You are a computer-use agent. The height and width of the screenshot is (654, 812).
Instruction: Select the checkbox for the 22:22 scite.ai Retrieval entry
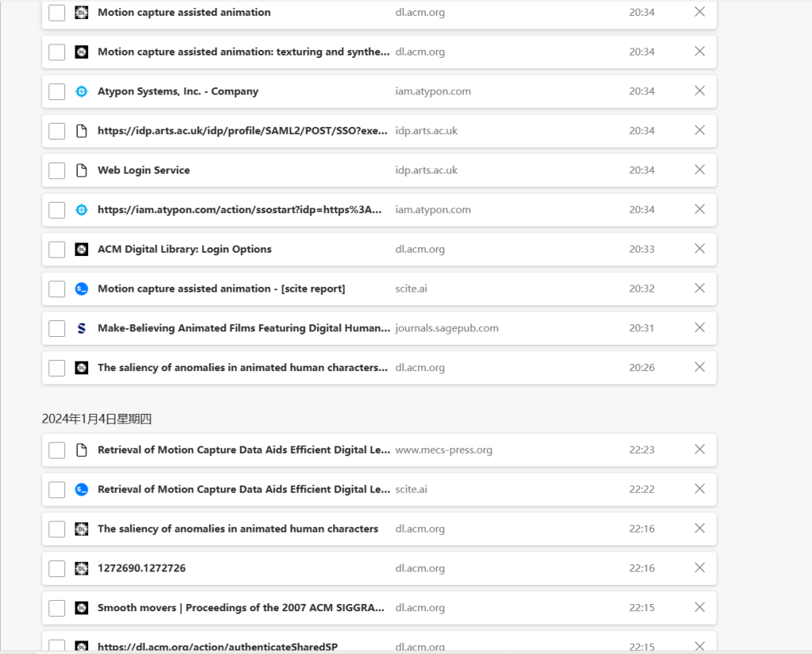[x=57, y=489]
